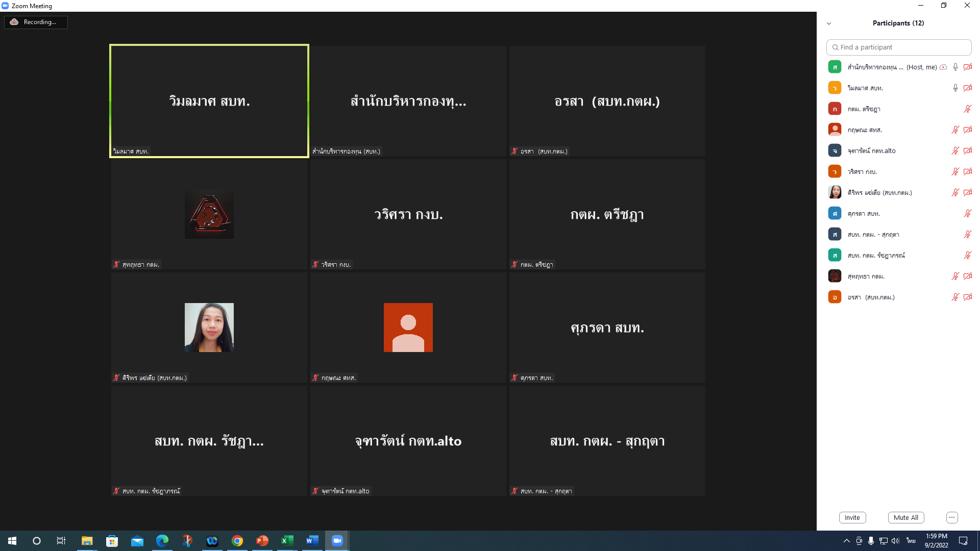
Task: Click the camera-off icon for วิมลมาศ สบท.
Action: click(967, 88)
